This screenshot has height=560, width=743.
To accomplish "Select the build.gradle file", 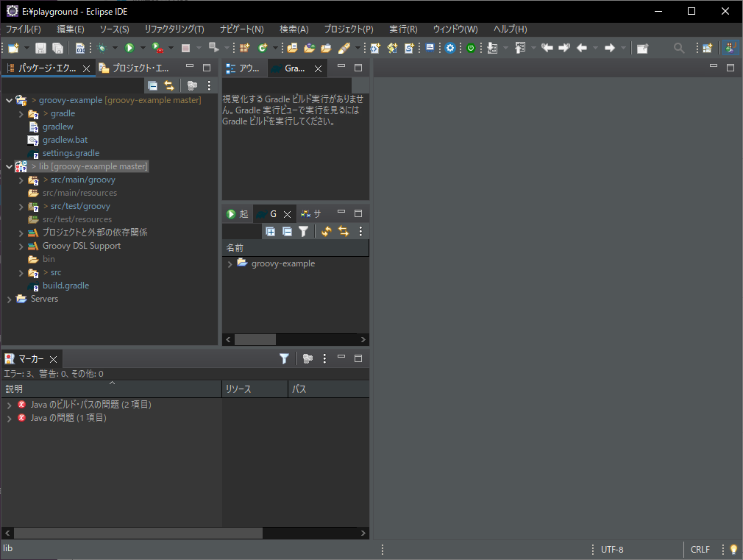I will tap(65, 286).
